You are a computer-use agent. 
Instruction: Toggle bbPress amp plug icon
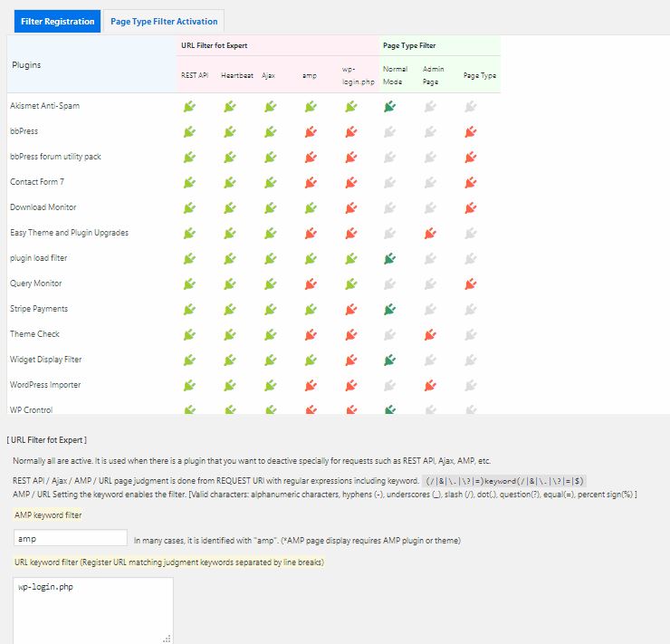pyautogui.click(x=311, y=131)
